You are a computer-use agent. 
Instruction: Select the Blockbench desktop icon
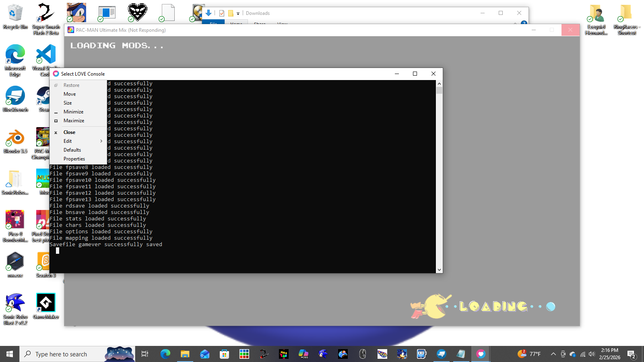pyautogui.click(x=15, y=99)
